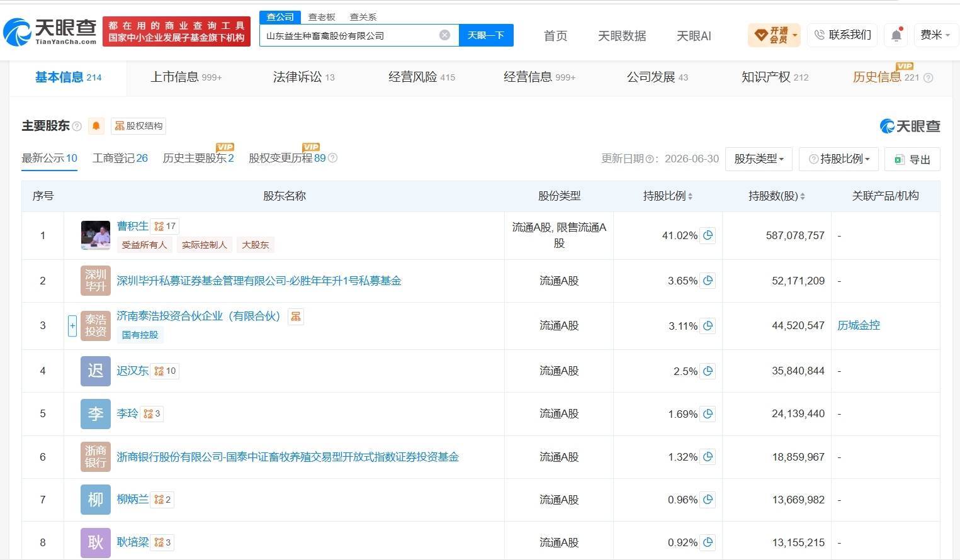Switch to the 查关系 search tab
Viewport: 960px width, 560px height.
(363, 17)
